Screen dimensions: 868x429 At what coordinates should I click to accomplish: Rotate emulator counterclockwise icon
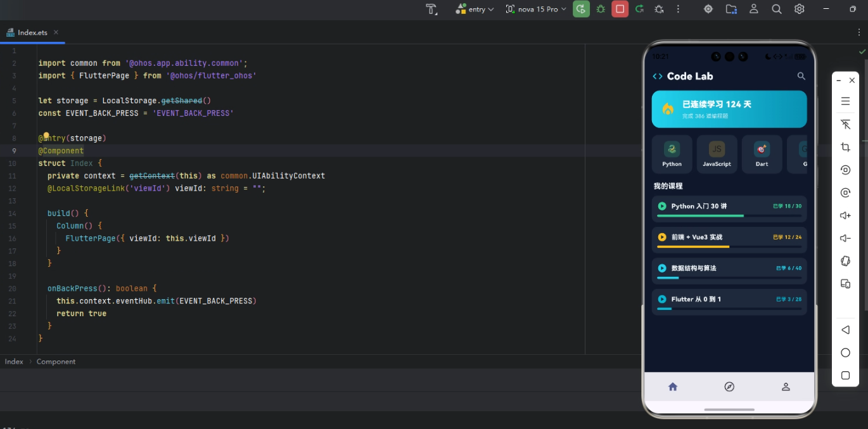coord(845,170)
